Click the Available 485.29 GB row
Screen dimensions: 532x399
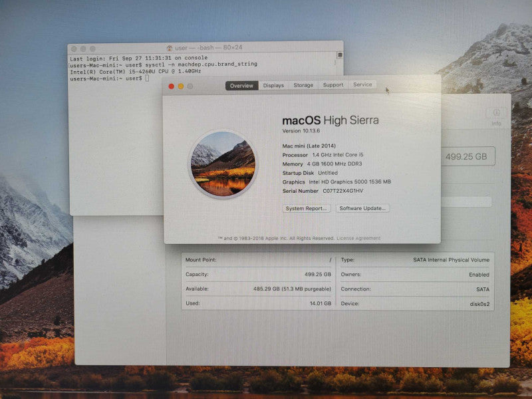coord(258,289)
